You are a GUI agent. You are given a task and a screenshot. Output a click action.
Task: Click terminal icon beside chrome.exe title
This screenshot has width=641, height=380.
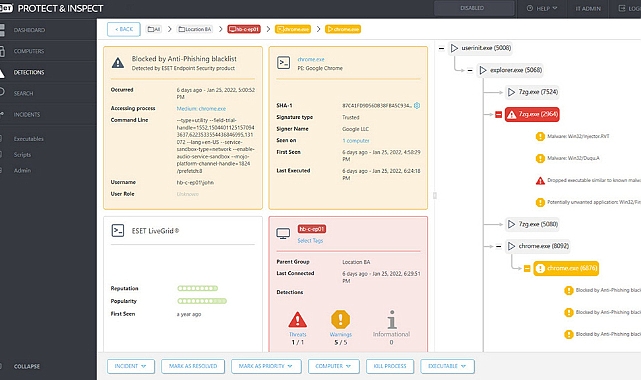click(283, 63)
